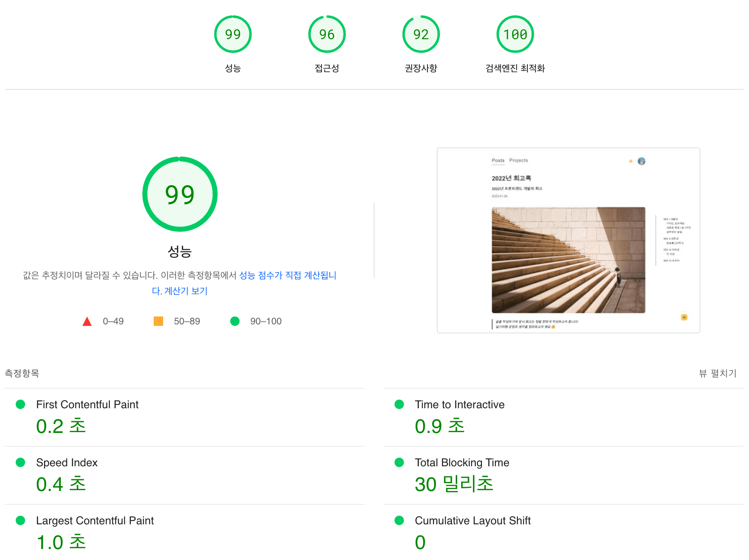Expand the Cumulative Layout Shift metric
This screenshot has width=749, height=560.
(x=564, y=532)
